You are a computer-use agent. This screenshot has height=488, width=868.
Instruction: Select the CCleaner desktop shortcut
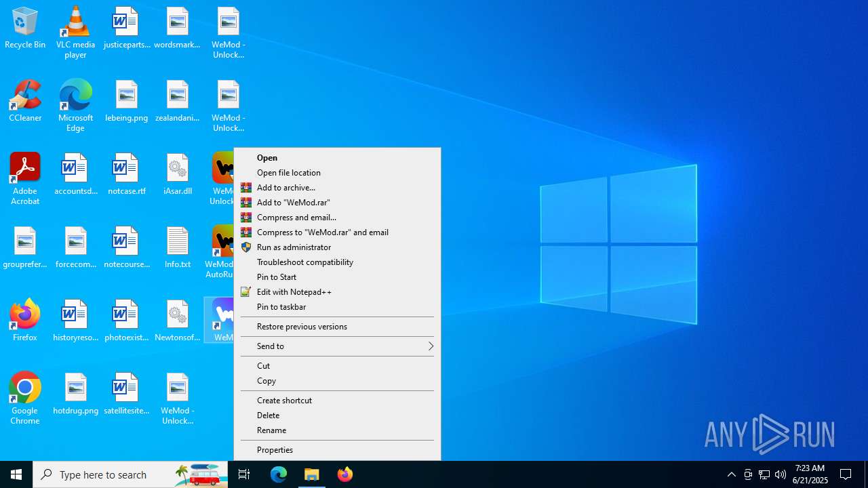click(25, 102)
